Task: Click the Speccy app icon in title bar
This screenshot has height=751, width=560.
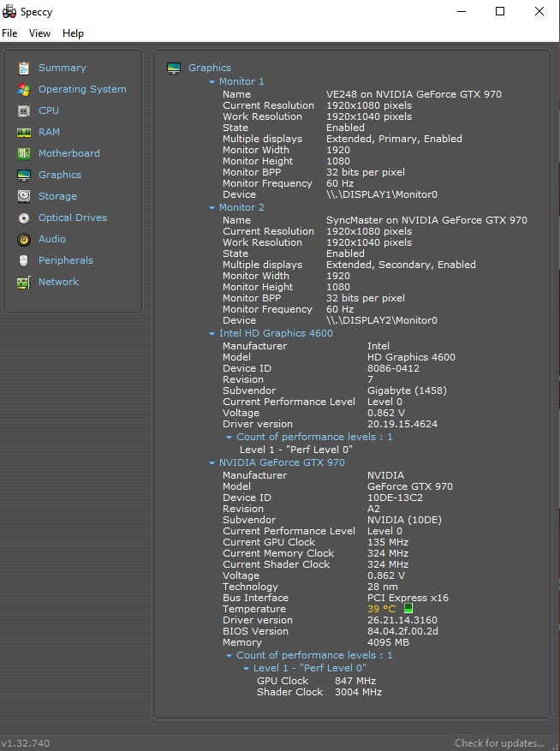Action: coord(9,11)
